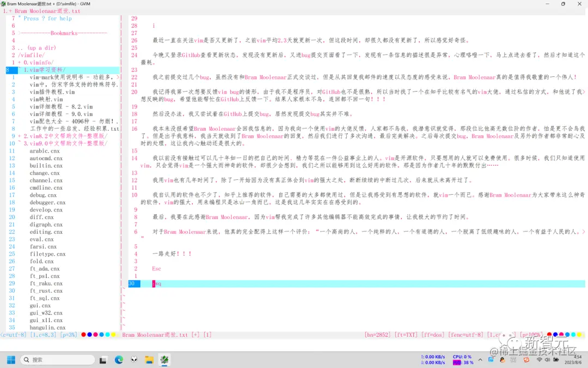Select editing.cnx in the file tree
Viewport: 588px width, 368px height.
tap(46, 232)
